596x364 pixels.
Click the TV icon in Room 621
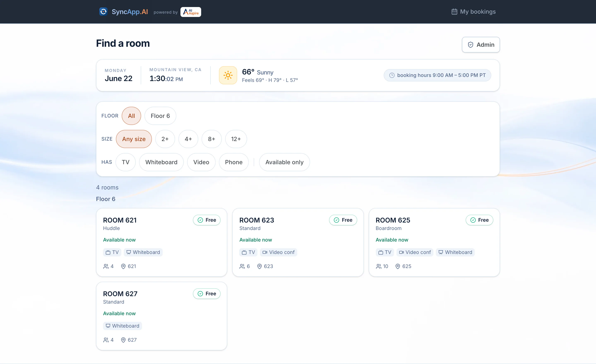tap(108, 252)
